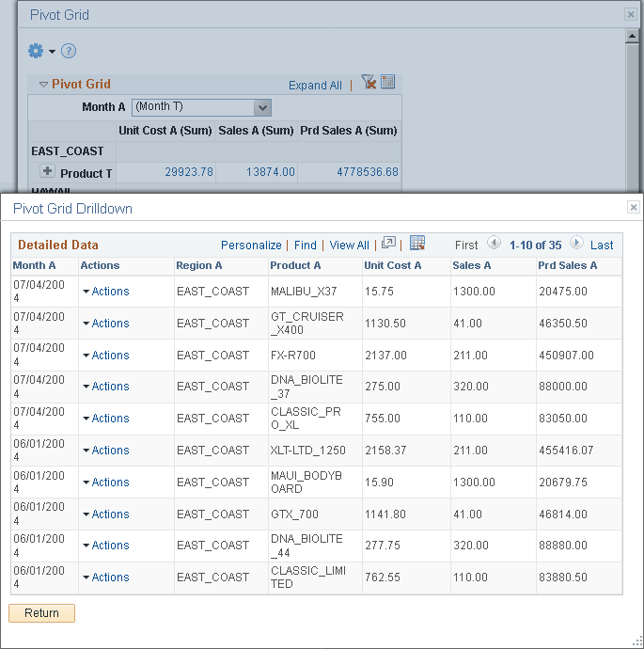Show next rows arrow icon
Image resolution: width=644 pixels, height=649 pixels.
pyautogui.click(x=576, y=242)
